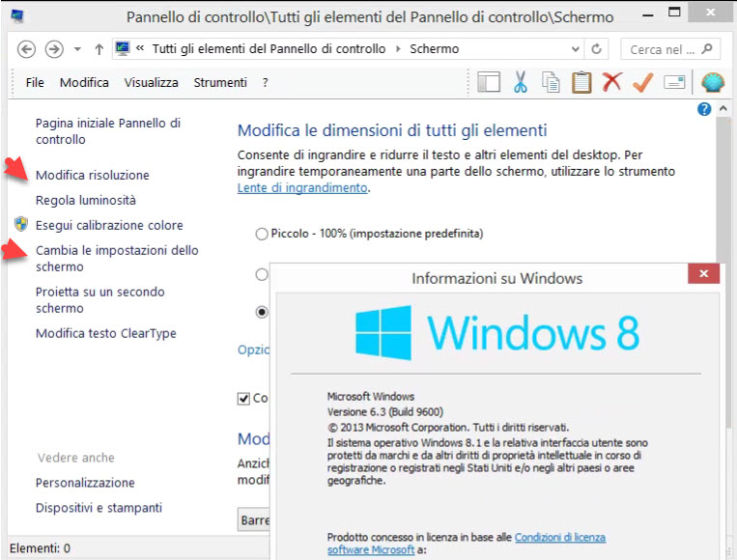Image resolution: width=737 pixels, height=560 pixels.
Task: Click the shell icon in toolbar
Action: pyautogui.click(x=713, y=82)
